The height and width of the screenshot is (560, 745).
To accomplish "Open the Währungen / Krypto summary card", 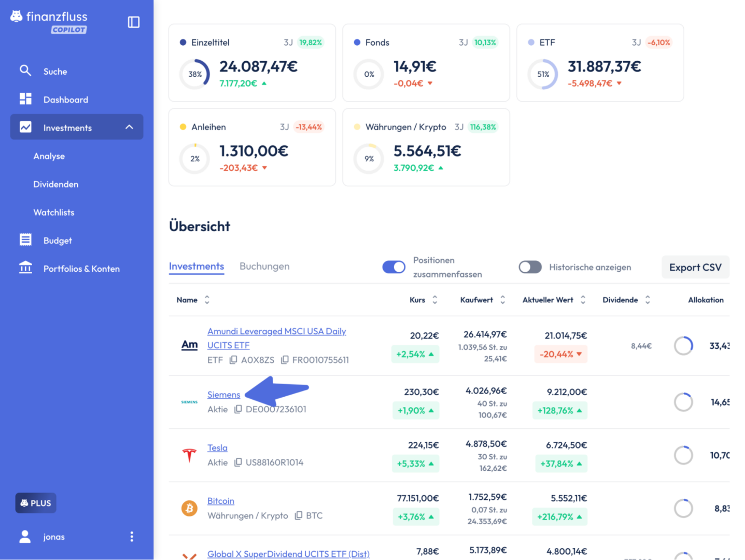I will [426, 147].
